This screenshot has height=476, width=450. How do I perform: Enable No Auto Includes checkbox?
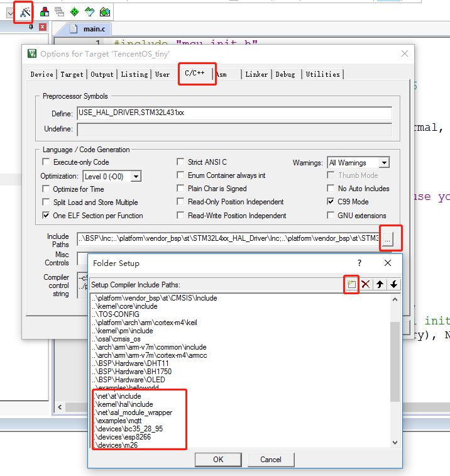(x=331, y=188)
